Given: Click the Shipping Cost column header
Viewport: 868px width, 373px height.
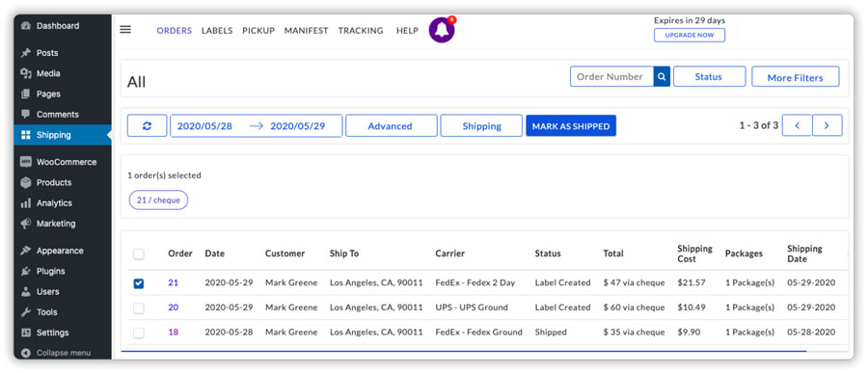Looking at the screenshot, I should (x=694, y=253).
